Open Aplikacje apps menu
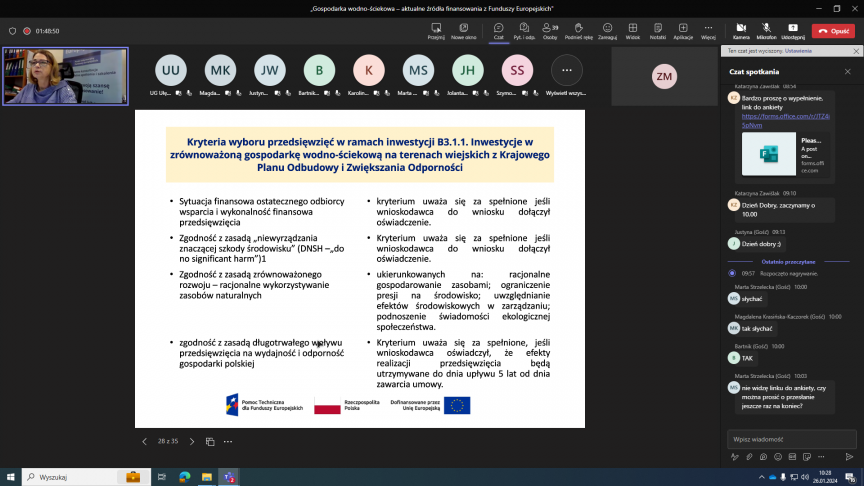The width and height of the screenshot is (864, 486). (x=683, y=31)
